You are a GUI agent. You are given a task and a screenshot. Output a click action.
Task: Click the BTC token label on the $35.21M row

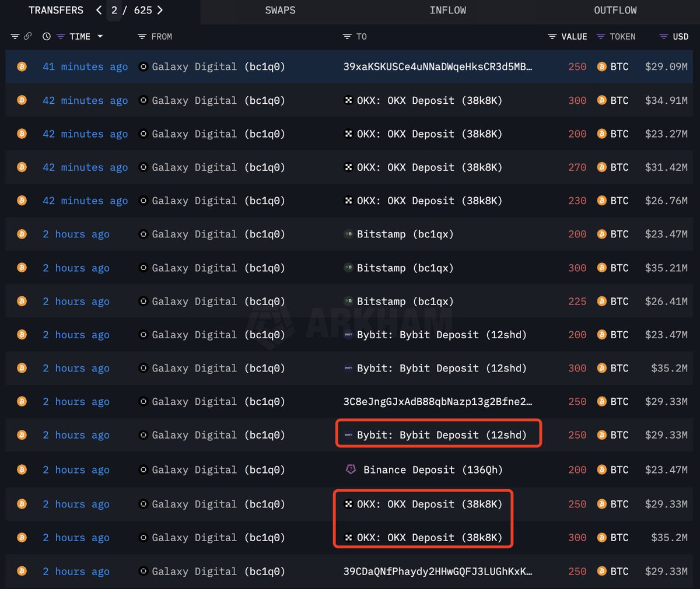(x=619, y=268)
